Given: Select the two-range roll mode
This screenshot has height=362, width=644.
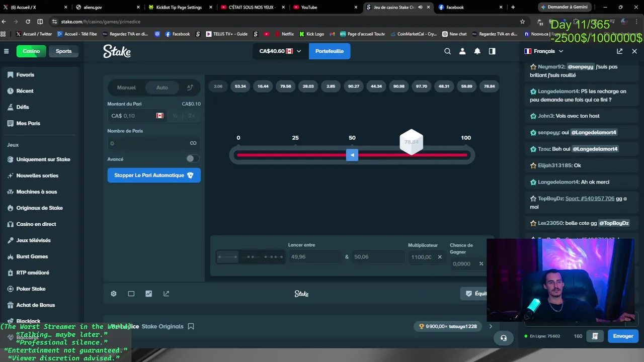Looking at the screenshot, I should (251, 257).
